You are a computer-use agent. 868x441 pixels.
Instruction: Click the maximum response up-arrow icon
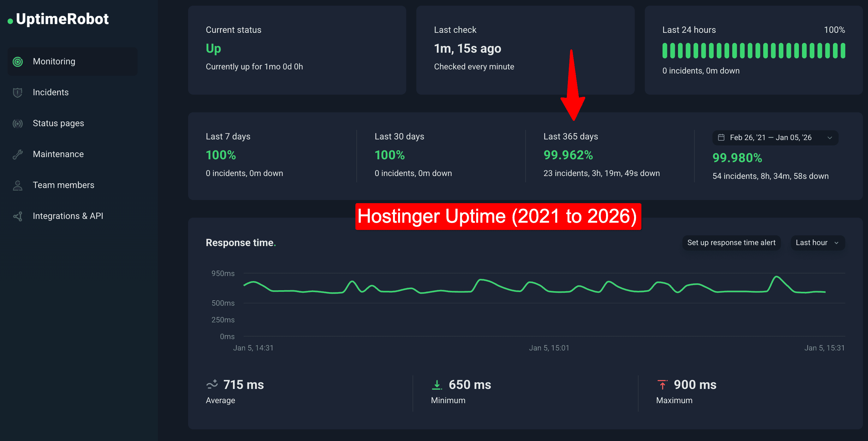(662, 385)
